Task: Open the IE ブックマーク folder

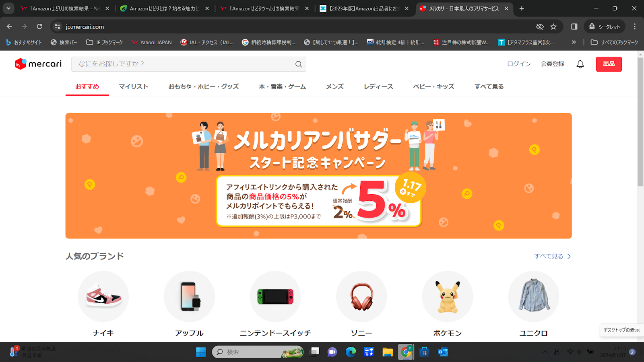Action: [x=105, y=42]
